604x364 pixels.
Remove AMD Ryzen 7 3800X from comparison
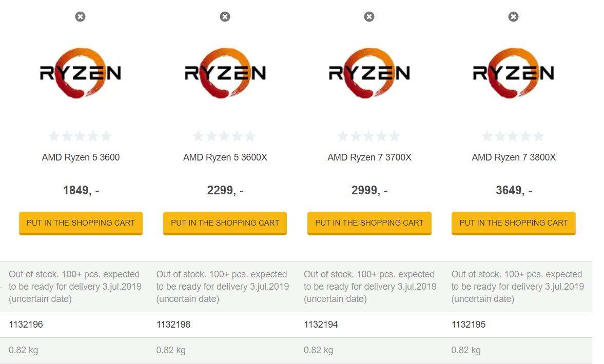coord(513,17)
